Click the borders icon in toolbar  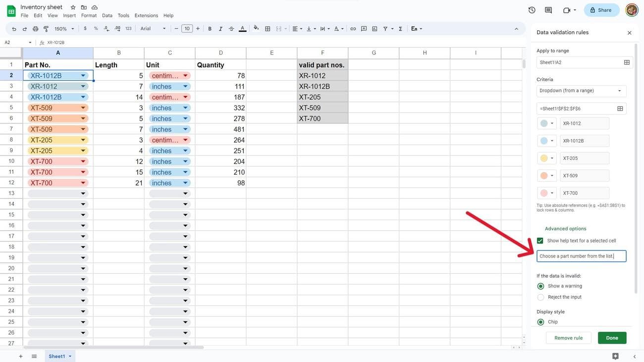(x=268, y=29)
